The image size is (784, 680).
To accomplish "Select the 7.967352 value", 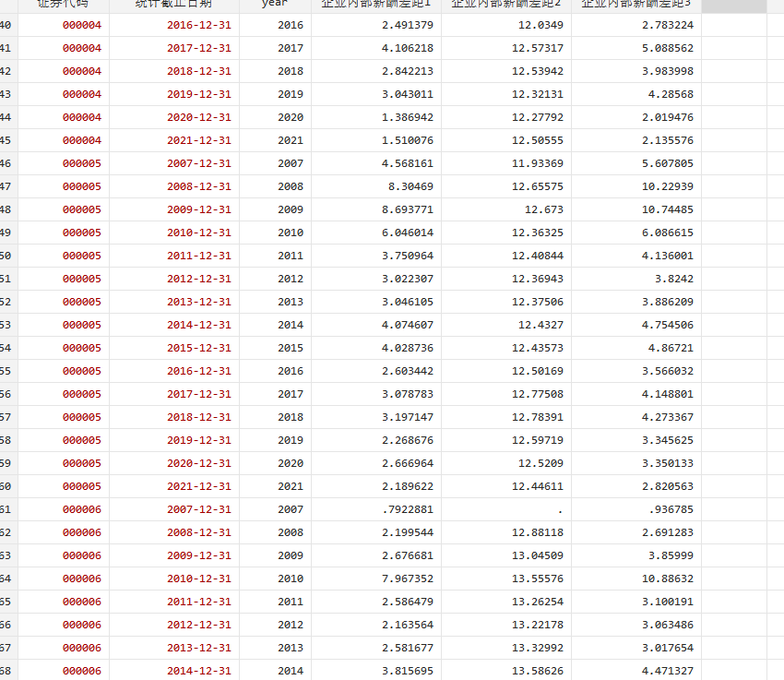I will click(376, 579).
